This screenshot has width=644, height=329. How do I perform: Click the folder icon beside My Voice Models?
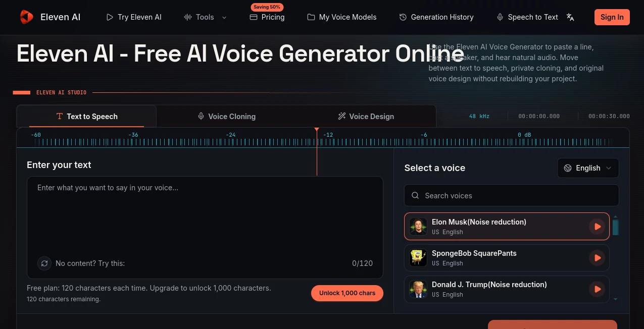coord(311,17)
